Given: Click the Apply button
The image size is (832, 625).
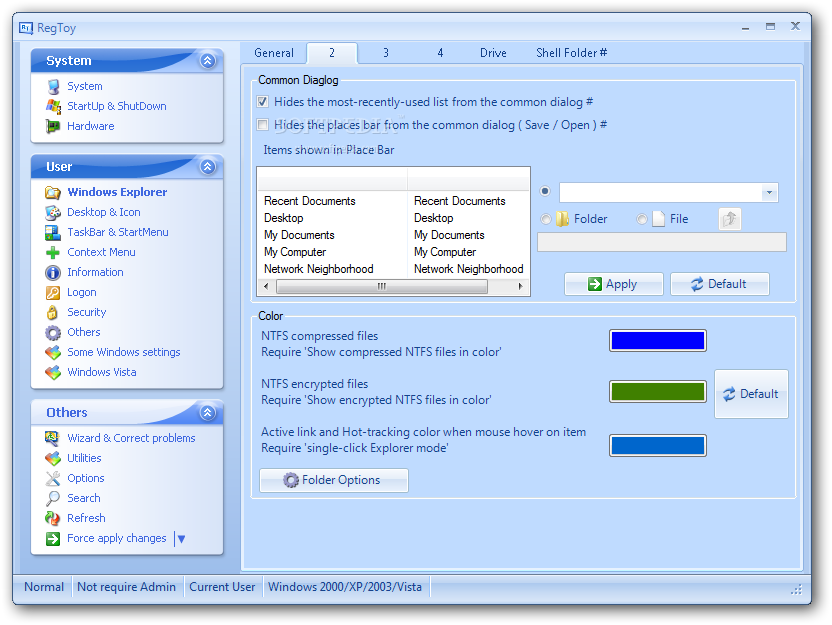Looking at the screenshot, I should tap(614, 284).
